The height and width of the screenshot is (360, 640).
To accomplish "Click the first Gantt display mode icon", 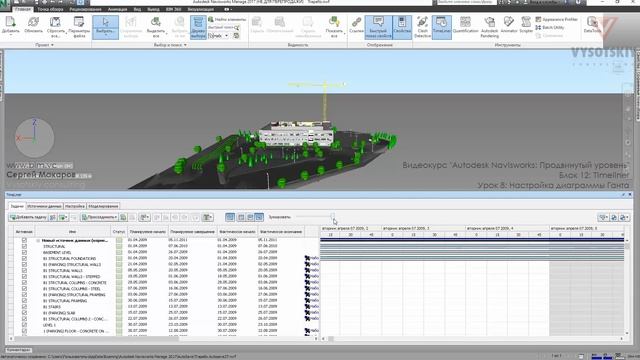I will coord(230,217).
